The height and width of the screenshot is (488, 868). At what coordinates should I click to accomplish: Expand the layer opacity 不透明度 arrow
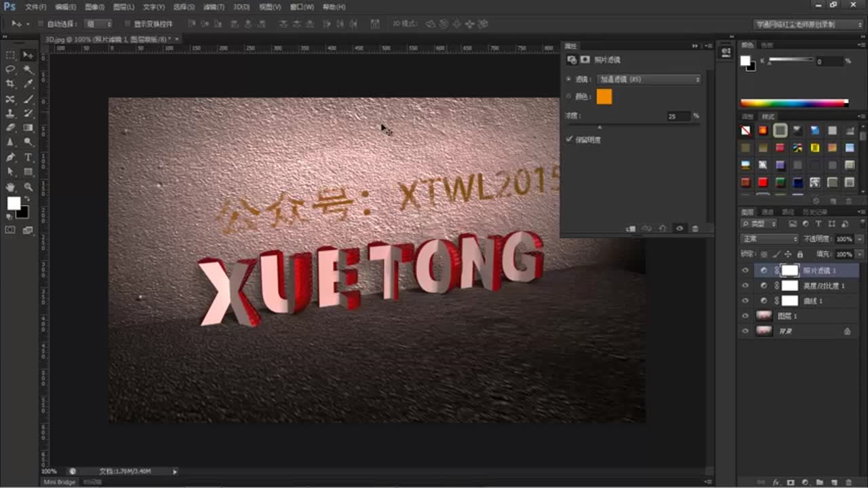[860, 239]
